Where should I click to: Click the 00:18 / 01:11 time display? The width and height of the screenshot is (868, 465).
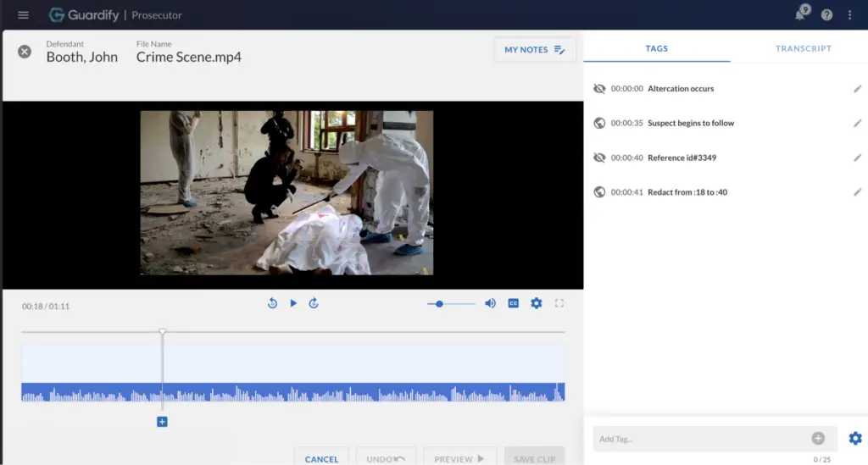point(46,307)
